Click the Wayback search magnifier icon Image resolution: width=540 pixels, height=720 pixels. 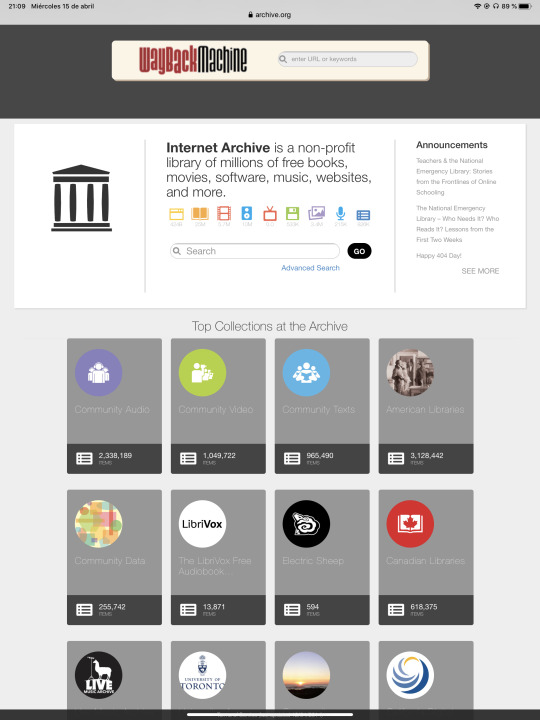283,59
